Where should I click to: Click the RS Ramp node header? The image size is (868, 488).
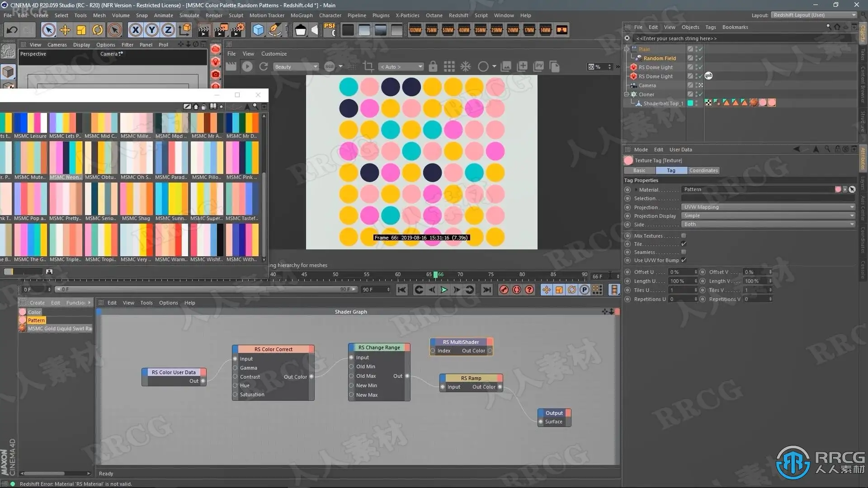471,378
